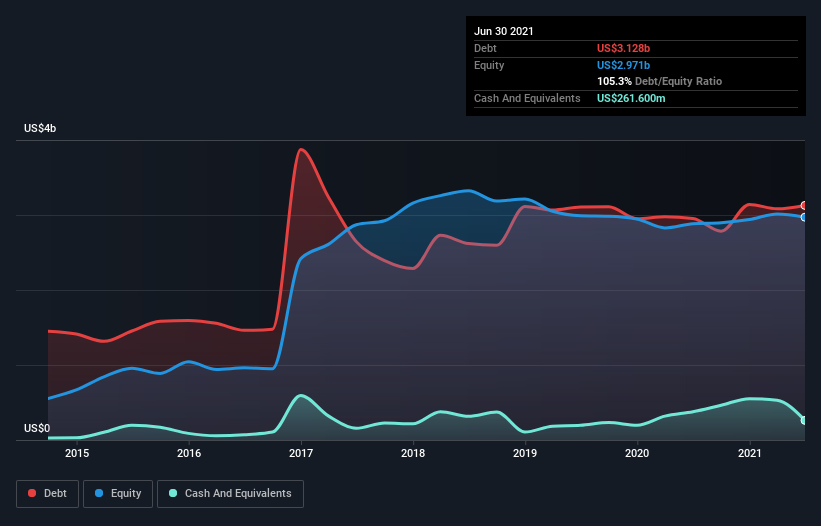The width and height of the screenshot is (821, 526).
Task: Select the 2020 axis label
Action: (637, 453)
